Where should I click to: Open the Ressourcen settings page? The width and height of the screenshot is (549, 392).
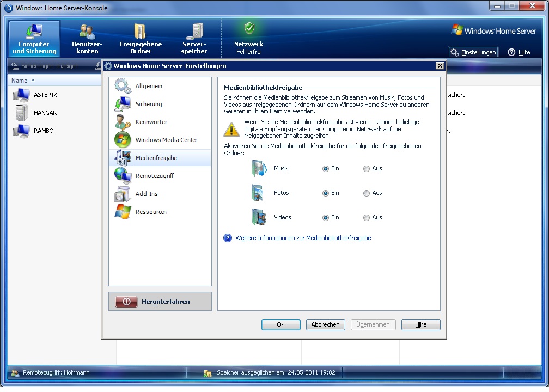point(160,212)
